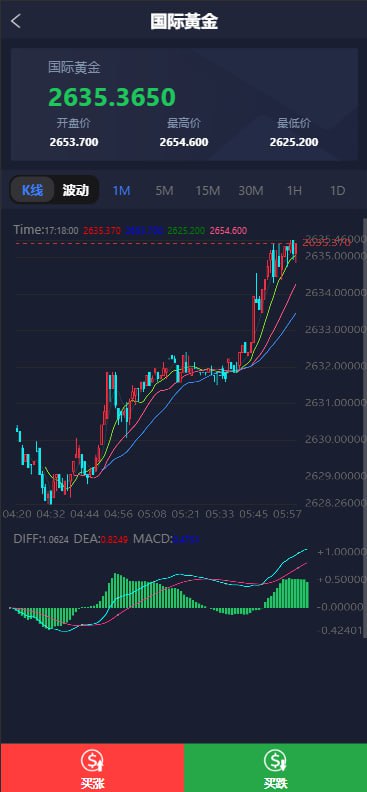Click the 最高价 value 2654.600

point(184,142)
